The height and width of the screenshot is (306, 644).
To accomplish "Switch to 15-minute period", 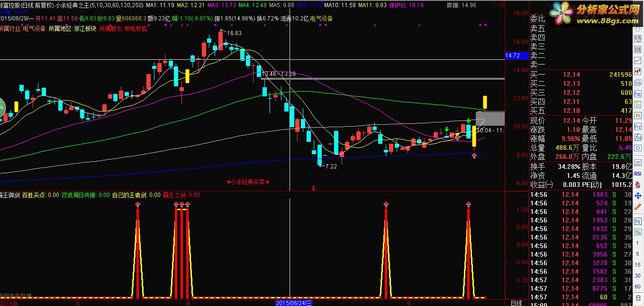I will pyautogui.click(x=638, y=265).
